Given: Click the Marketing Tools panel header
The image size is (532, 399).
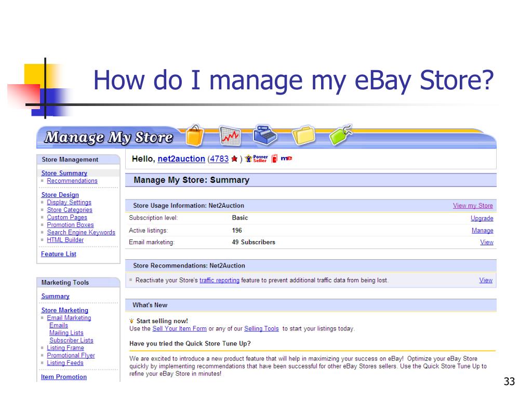Looking at the screenshot, I should (78, 282).
